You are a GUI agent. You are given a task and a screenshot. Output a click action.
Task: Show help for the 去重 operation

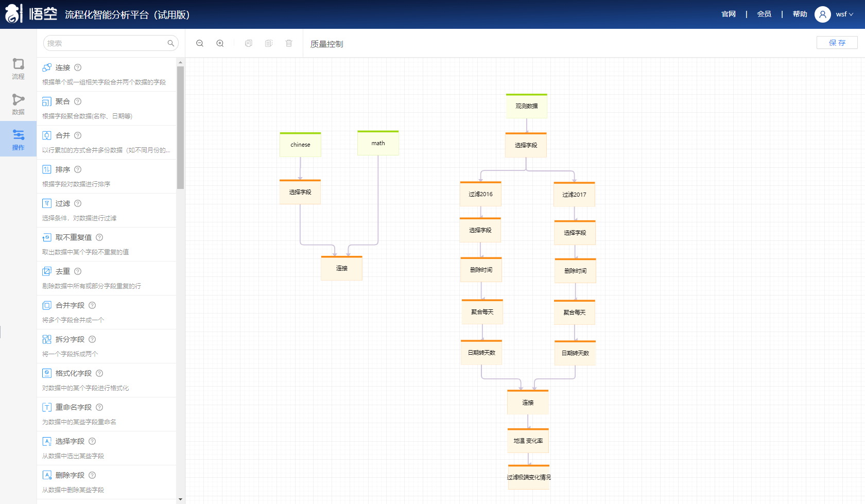pyautogui.click(x=78, y=271)
